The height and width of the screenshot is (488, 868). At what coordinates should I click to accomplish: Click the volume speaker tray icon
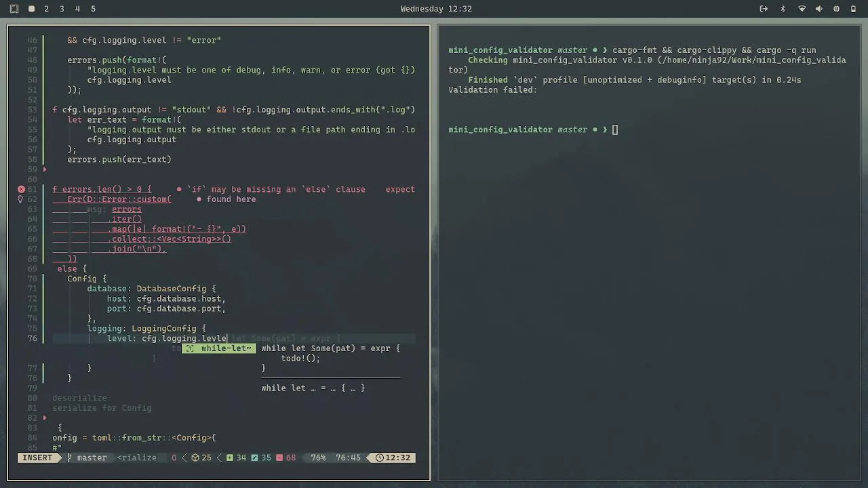pyautogui.click(x=818, y=9)
